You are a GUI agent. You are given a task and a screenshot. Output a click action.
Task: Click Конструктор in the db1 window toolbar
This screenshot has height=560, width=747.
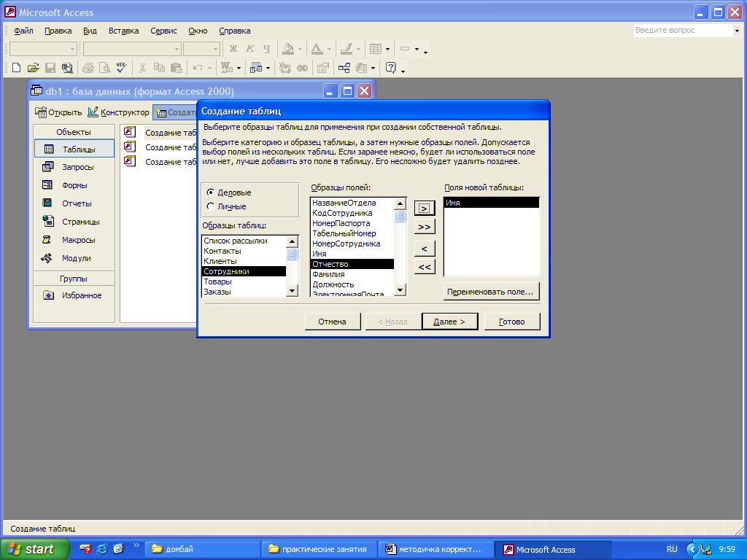(x=119, y=112)
